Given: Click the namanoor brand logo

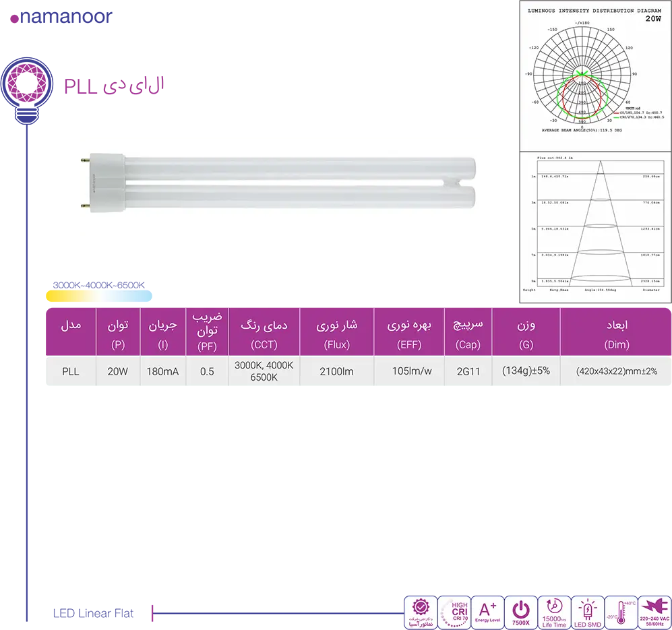Looking at the screenshot, I should pos(61,17).
